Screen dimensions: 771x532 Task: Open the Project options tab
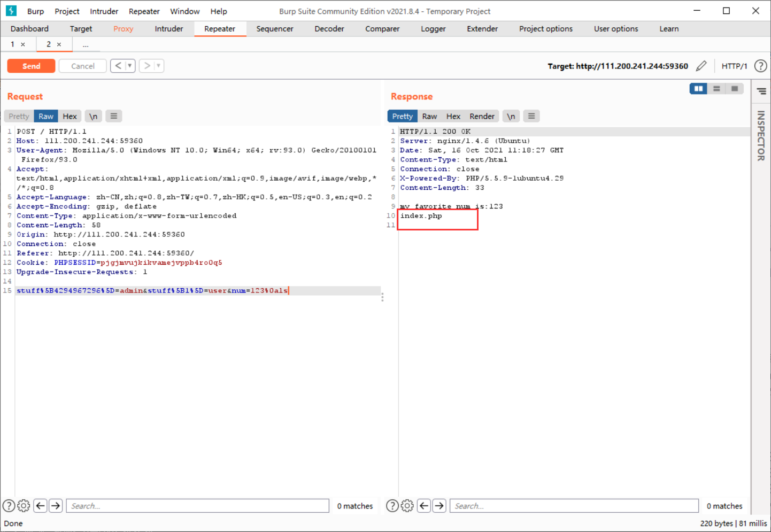pyautogui.click(x=546, y=29)
